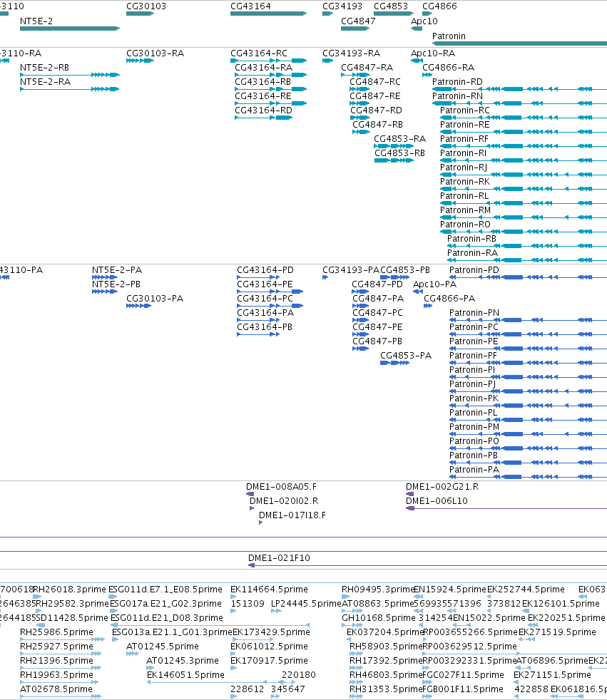Click transcript CG30103-RA
Viewport: 607px width, 700px height.
[x=155, y=53]
